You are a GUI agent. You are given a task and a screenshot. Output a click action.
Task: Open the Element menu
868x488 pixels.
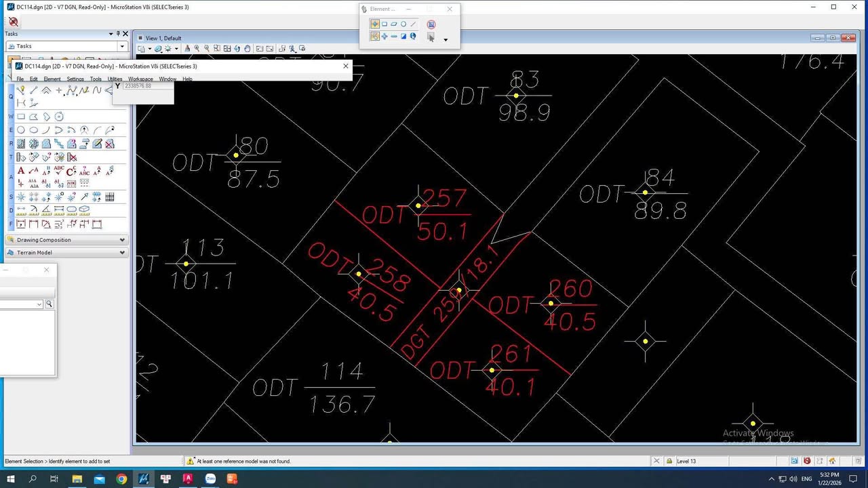point(52,79)
